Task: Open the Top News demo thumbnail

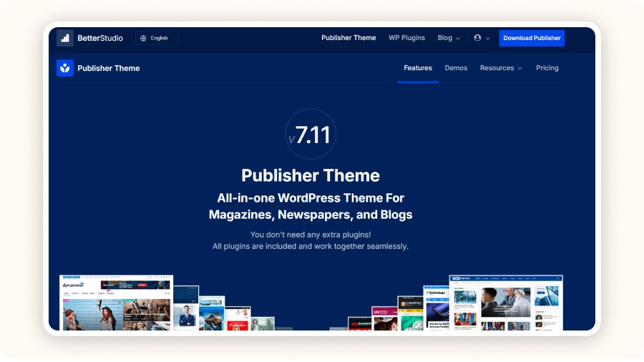Action: tap(506, 303)
